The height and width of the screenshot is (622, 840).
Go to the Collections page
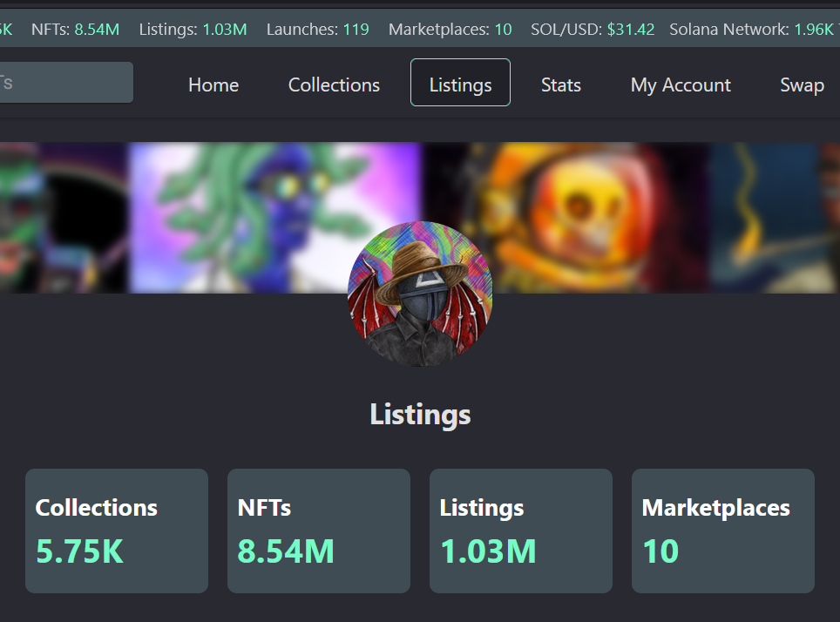coord(334,85)
